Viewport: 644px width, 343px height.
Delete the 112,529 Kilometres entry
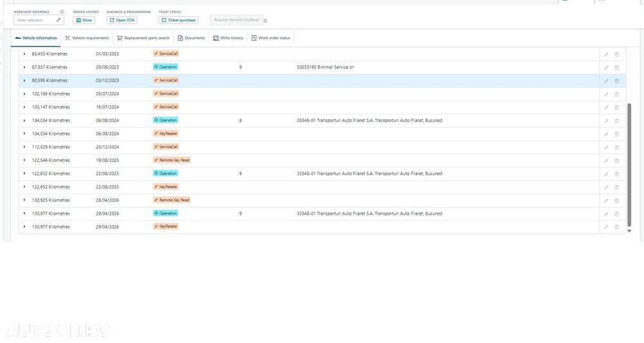coord(616,147)
